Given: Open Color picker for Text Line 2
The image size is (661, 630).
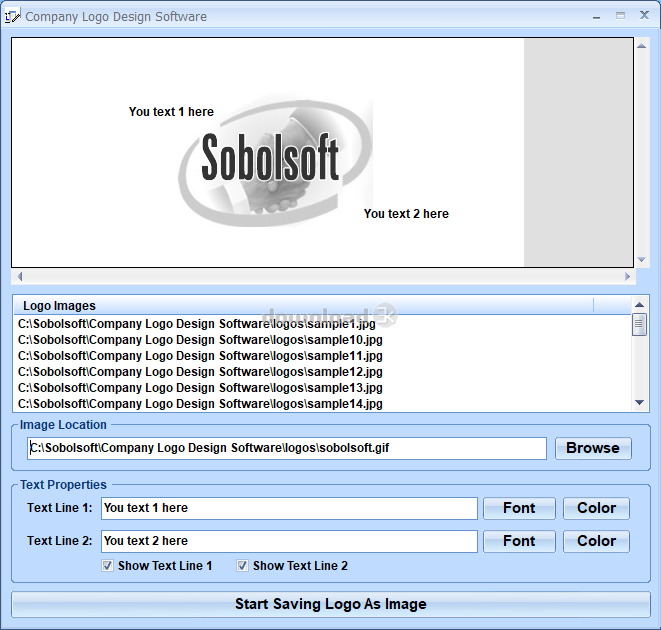Looking at the screenshot, I should pyautogui.click(x=596, y=541).
